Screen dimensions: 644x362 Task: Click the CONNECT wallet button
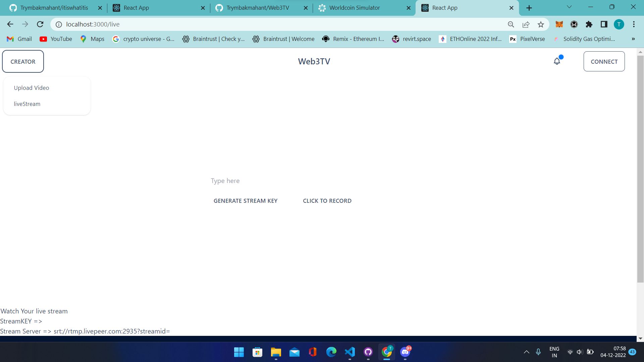[x=604, y=61]
